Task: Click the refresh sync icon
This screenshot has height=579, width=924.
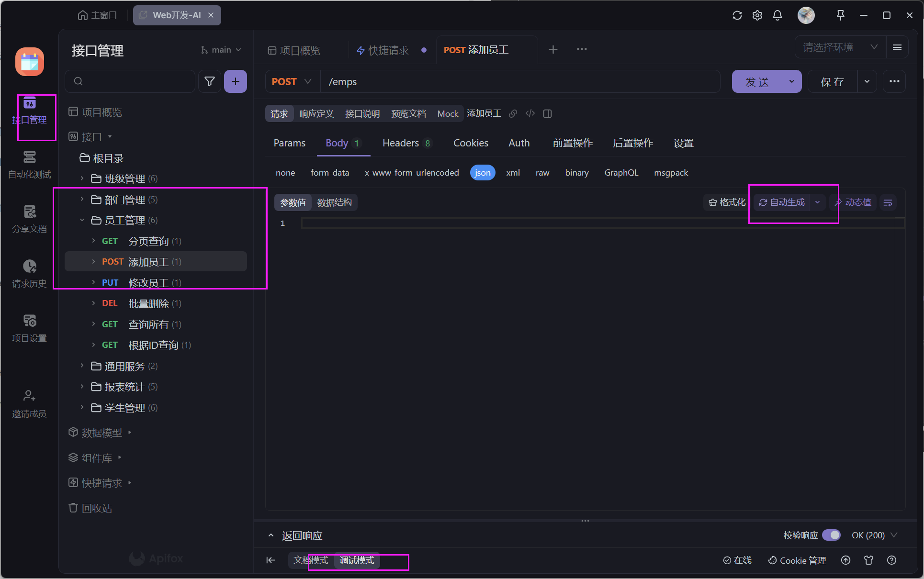Action: pos(737,15)
